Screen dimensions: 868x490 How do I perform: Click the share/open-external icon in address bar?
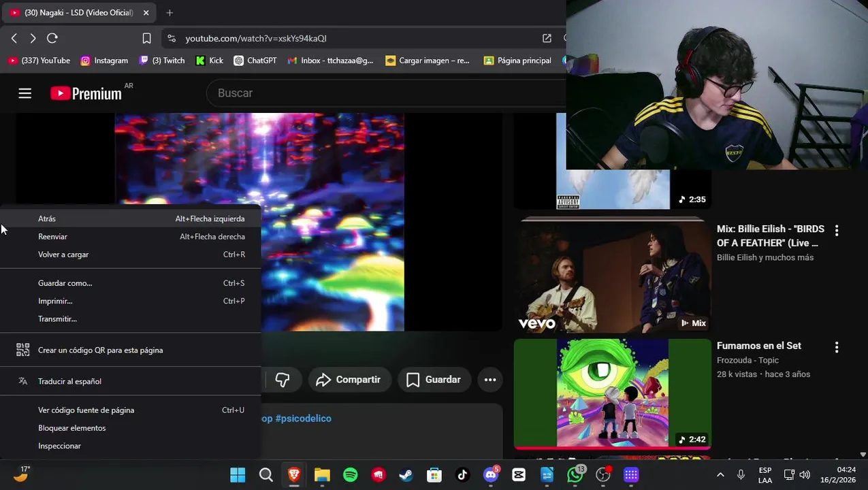[x=547, y=38]
